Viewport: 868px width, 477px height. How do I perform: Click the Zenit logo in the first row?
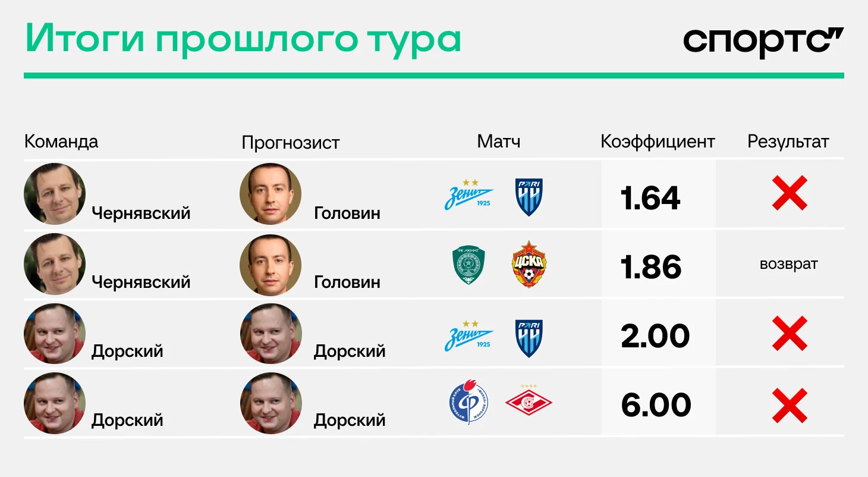469,194
